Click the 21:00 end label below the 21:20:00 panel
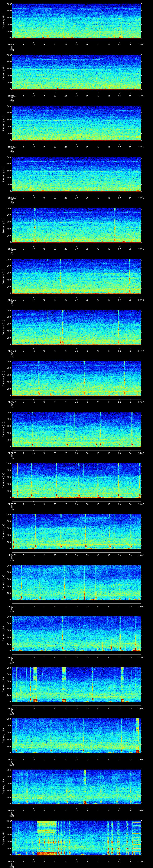Viewport: 153px width, 868px height. [141, 351]
